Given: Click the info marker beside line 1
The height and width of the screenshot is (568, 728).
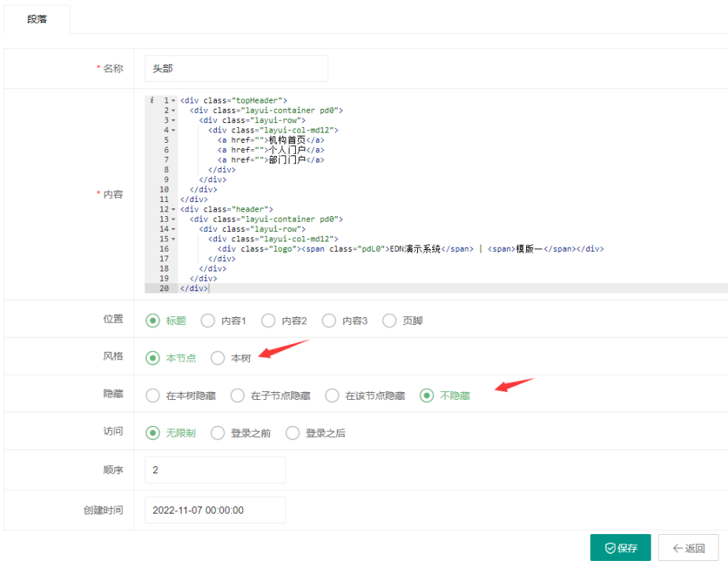Looking at the screenshot, I should pyautogui.click(x=151, y=101).
